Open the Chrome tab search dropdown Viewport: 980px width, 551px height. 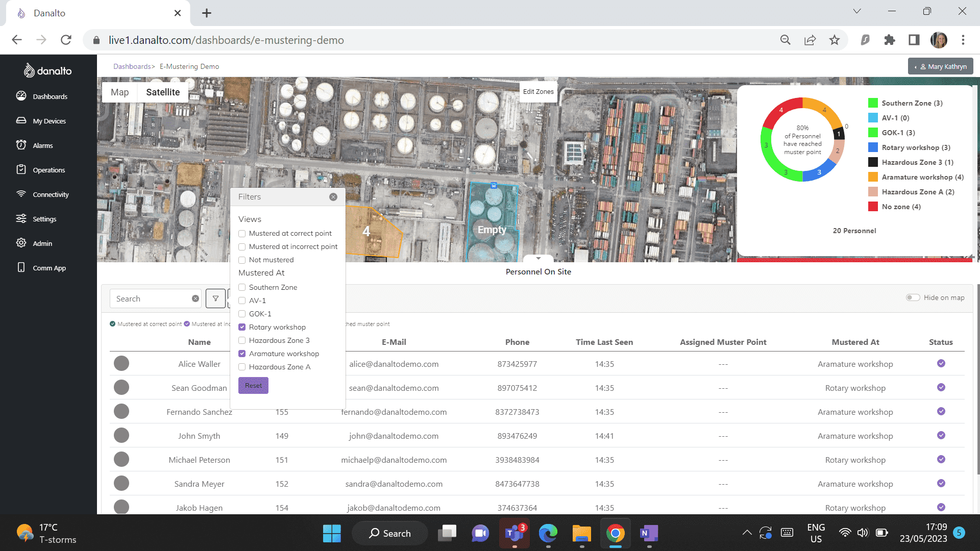(857, 11)
